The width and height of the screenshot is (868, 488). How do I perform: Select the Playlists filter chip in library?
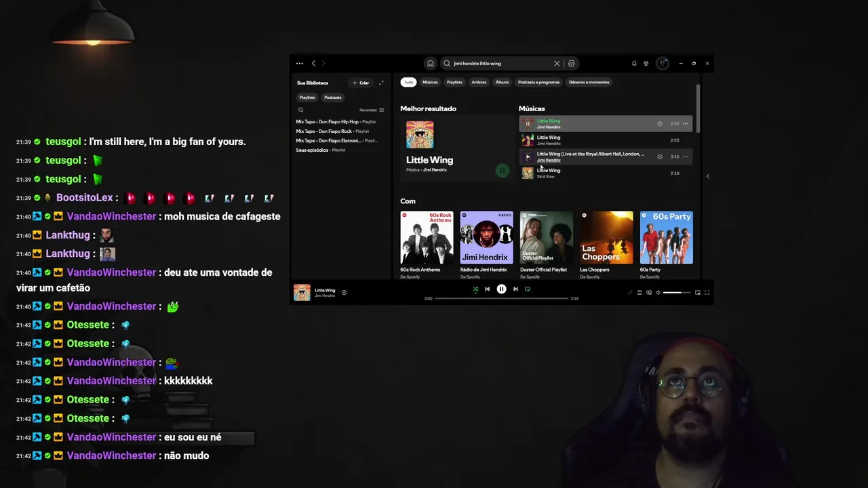pyautogui.click(x=307, y=98)
